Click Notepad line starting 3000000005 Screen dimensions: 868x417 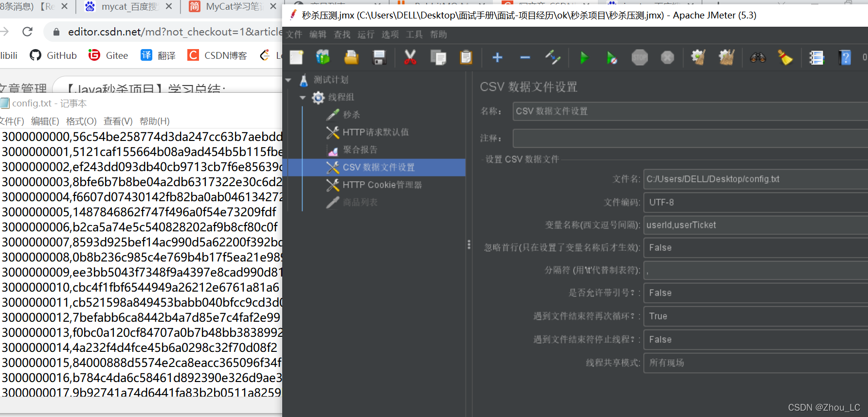coord(140,212)
